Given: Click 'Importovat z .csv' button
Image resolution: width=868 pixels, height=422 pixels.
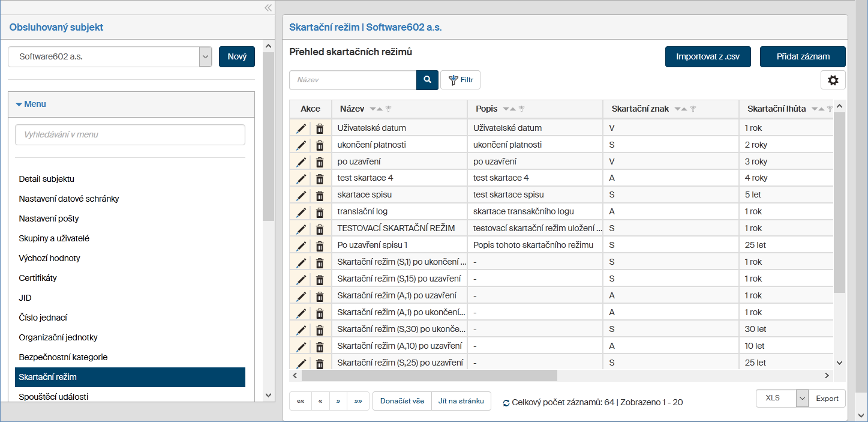Looking at the screenshot, I should pyautogui.click(x=707, y=57).
